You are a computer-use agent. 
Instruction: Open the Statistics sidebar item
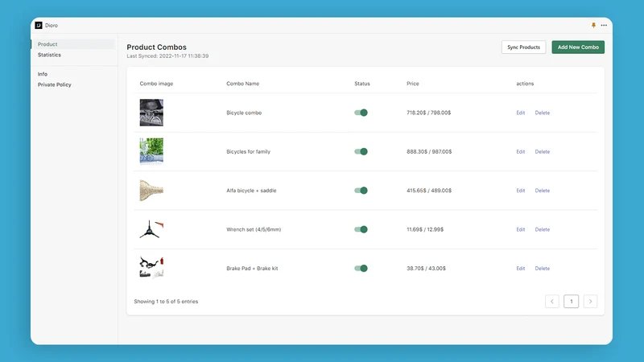point(49,55)
